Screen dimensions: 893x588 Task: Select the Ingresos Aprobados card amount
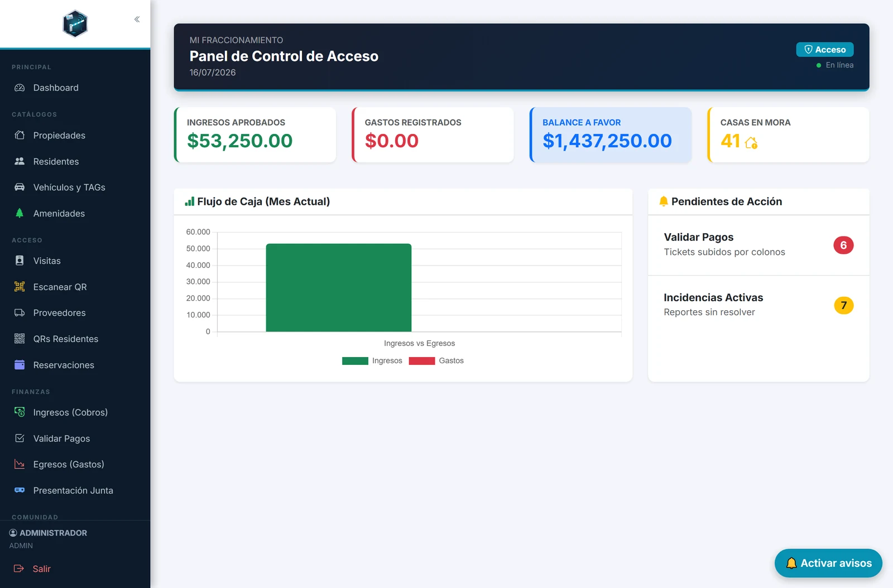(240, 141)
